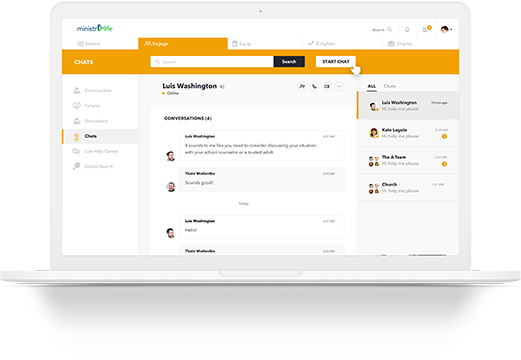Open the notifications bell icon
Image resolution: width=521 pixels, height=360 pixels.
(x=407, y=30)
